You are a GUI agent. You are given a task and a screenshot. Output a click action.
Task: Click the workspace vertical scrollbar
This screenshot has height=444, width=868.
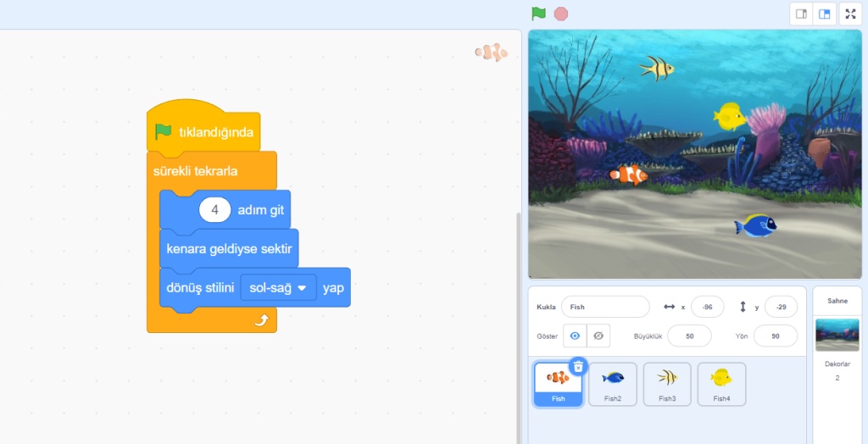[x=519, y=328]
